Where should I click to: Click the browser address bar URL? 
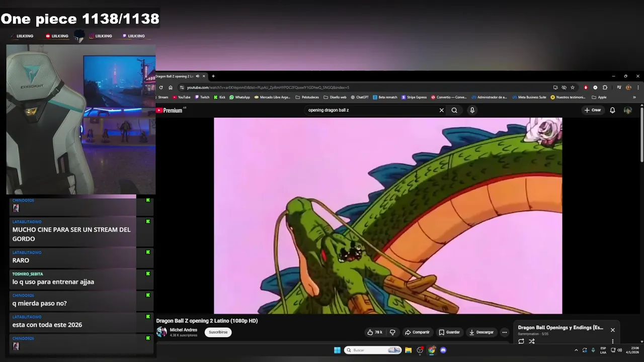pyautogui.click(x=268, y=87)
